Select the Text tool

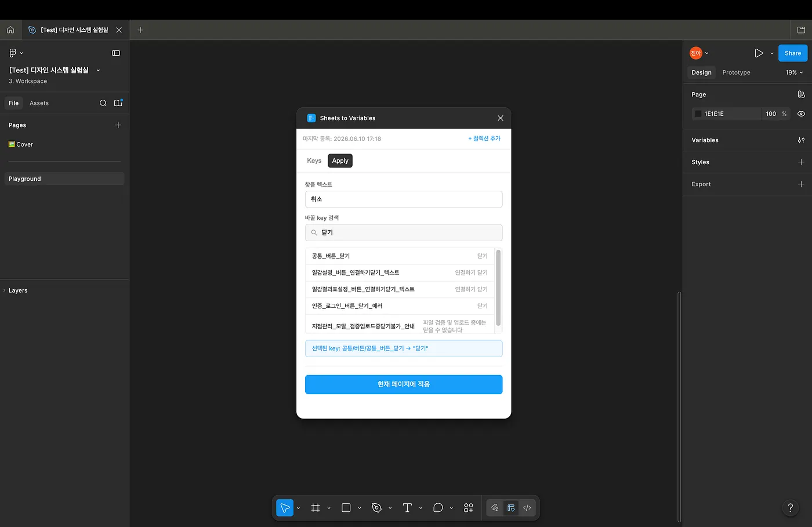point(407,508)
